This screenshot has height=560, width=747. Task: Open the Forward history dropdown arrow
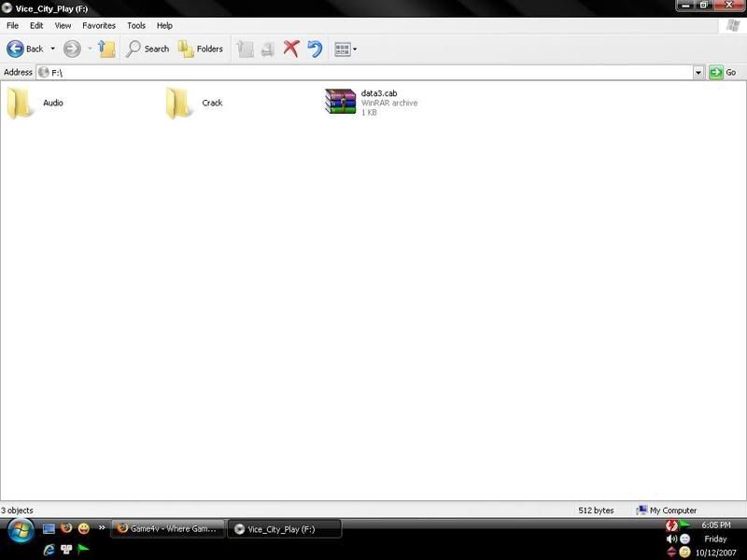[x=90, y=49]
